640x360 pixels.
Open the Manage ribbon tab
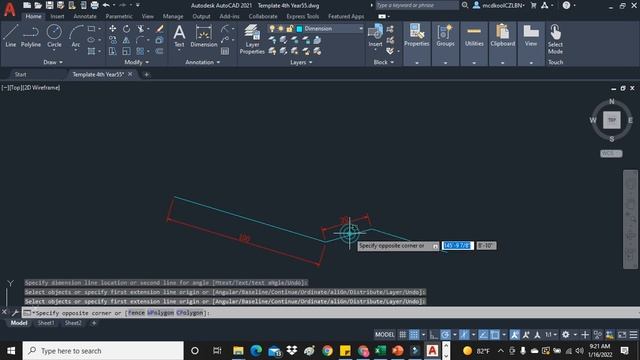[173, 16]
